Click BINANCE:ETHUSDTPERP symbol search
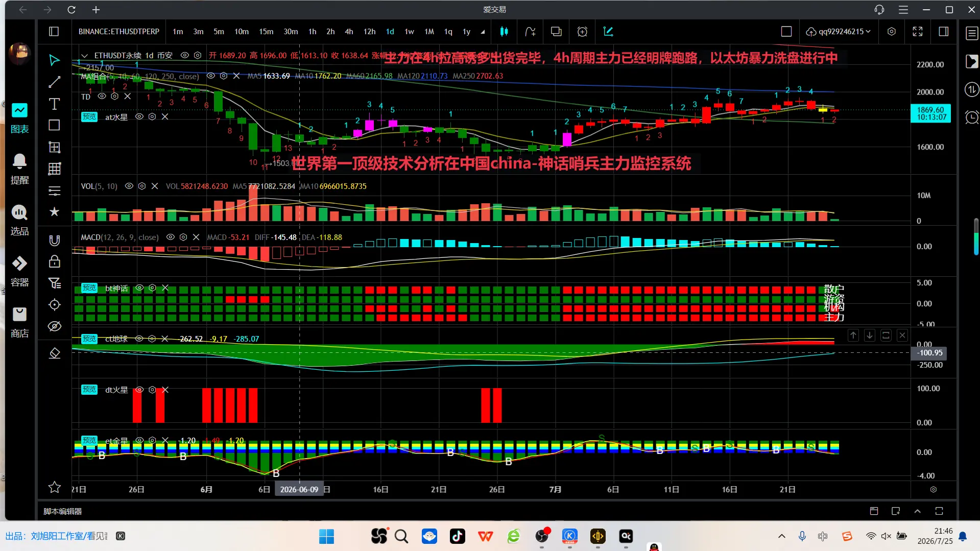980x551 pixels. [119, 32]
